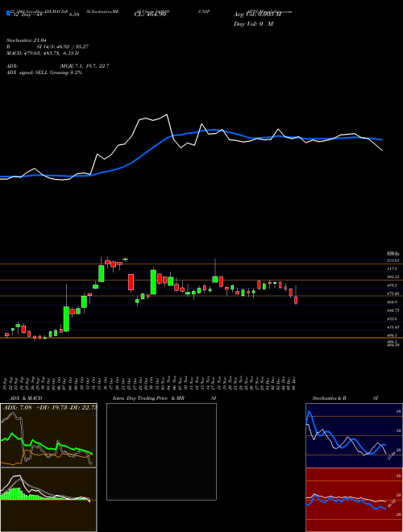This screenshot has height=532, width=403.
Task: Click the last red candlestick on the price chart
Action: point(296,301)
